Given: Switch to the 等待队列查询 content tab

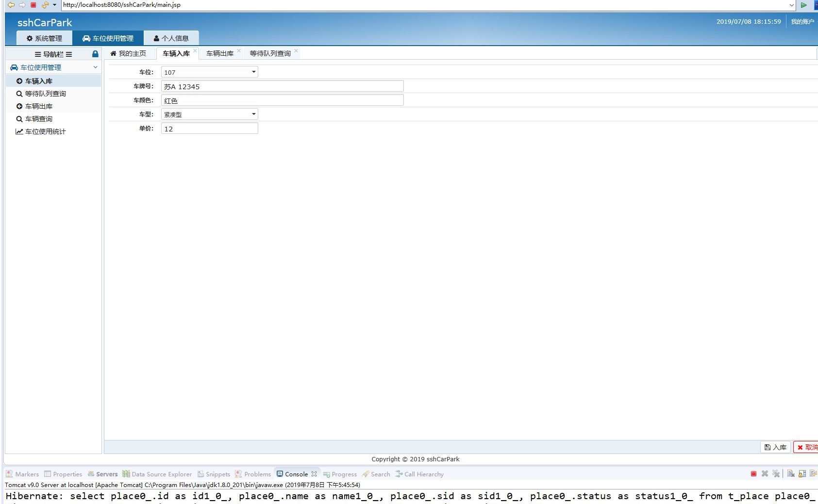Looking at the screenshot, I should pyautogui.click(x=270, y=53).
